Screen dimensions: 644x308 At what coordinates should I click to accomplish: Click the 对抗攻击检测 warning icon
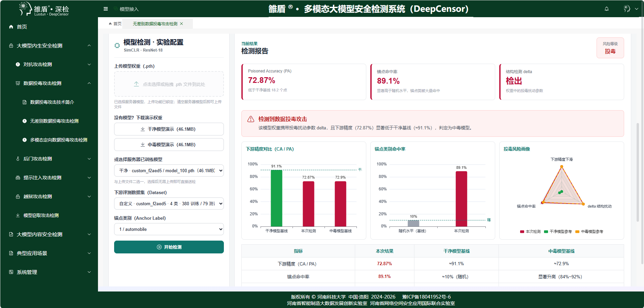(x=18, y=64)
